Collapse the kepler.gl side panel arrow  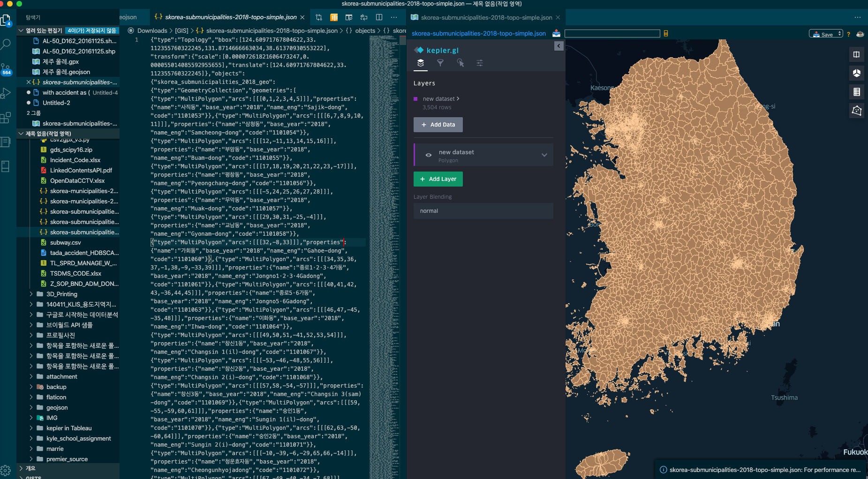pos(559,46)
